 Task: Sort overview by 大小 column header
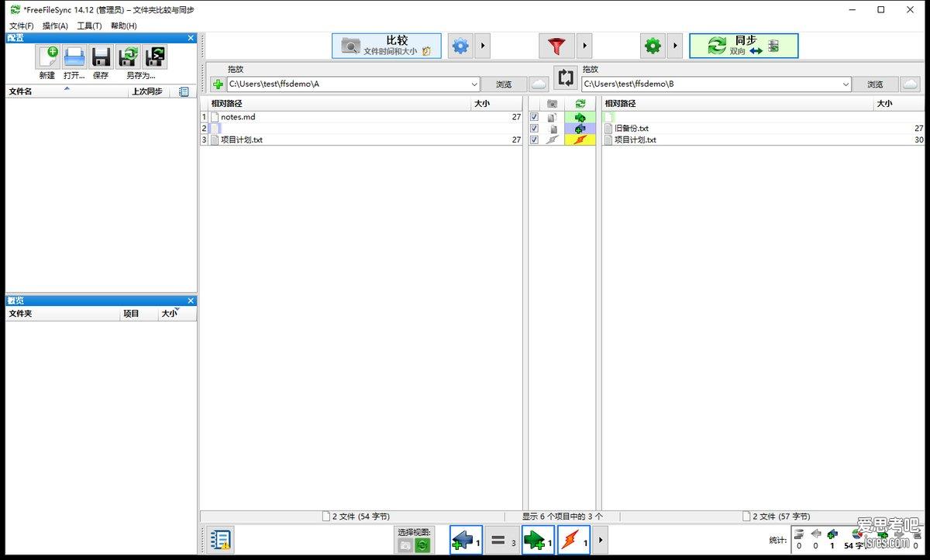[x=177, y=314]
